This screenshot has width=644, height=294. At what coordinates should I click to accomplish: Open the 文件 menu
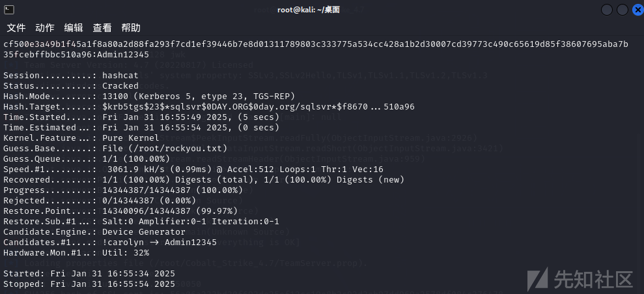pyautogui.click(x=16, y=27)
